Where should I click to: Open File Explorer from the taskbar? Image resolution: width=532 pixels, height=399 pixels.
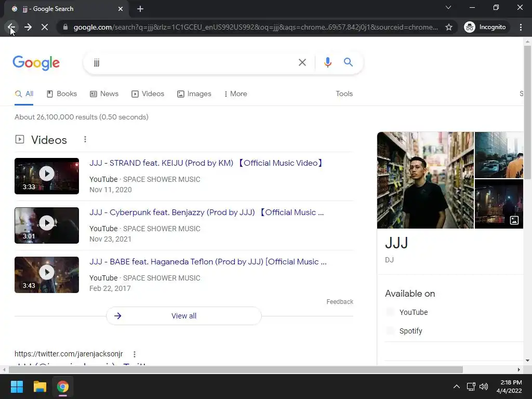click(39, 387)
